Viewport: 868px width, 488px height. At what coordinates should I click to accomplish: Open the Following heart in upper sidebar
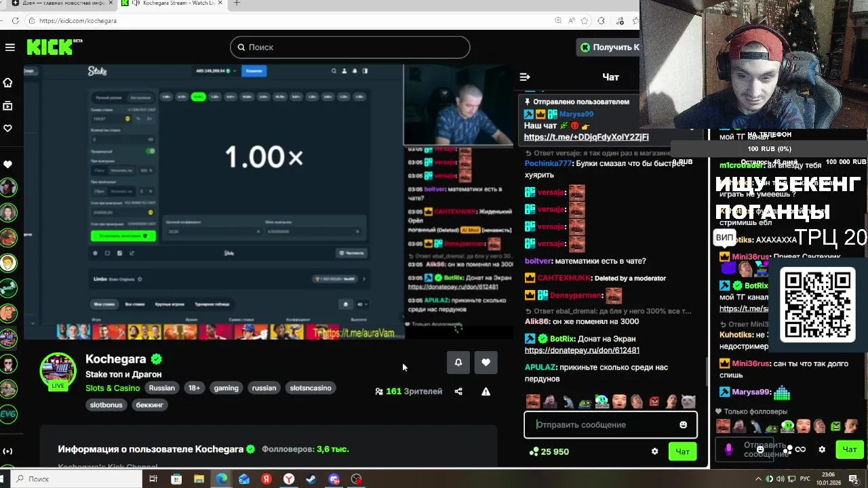pos(8,128)
